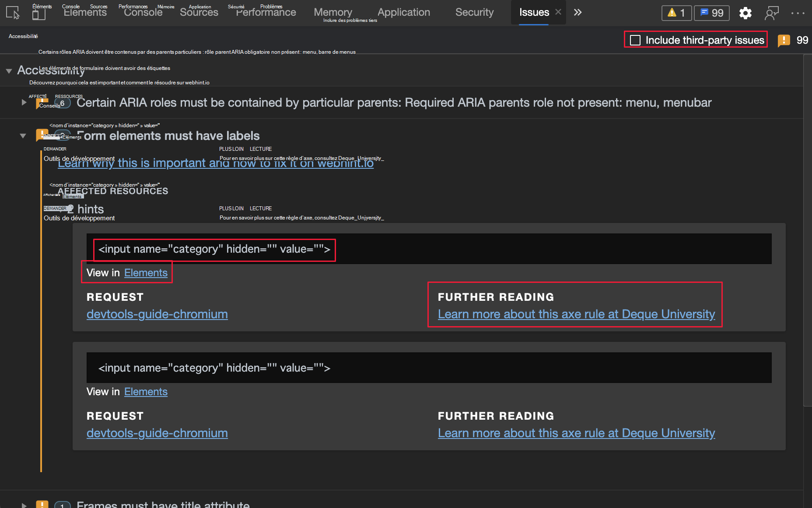Enable Include third-party issues checkbox

pyautogui.click(x=635, y=40)
